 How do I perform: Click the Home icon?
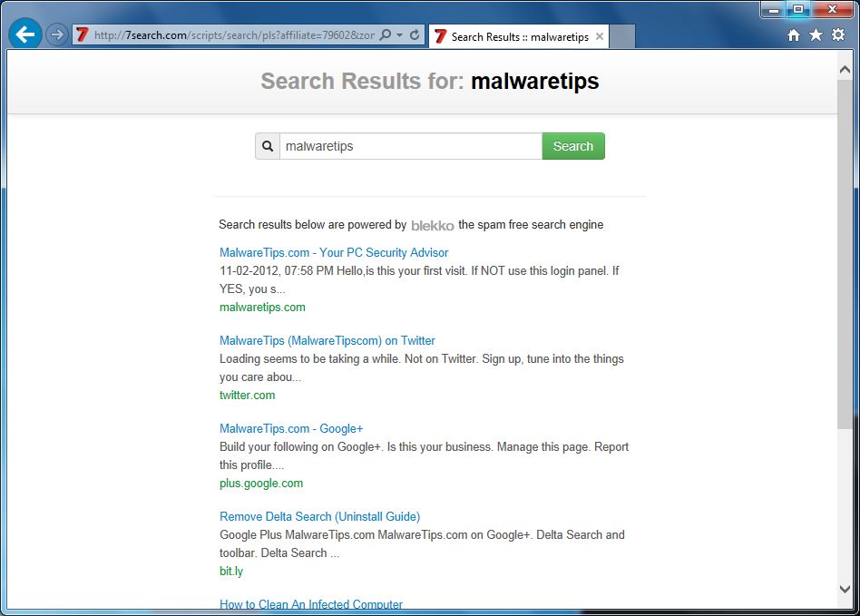(x=793, y=35)
